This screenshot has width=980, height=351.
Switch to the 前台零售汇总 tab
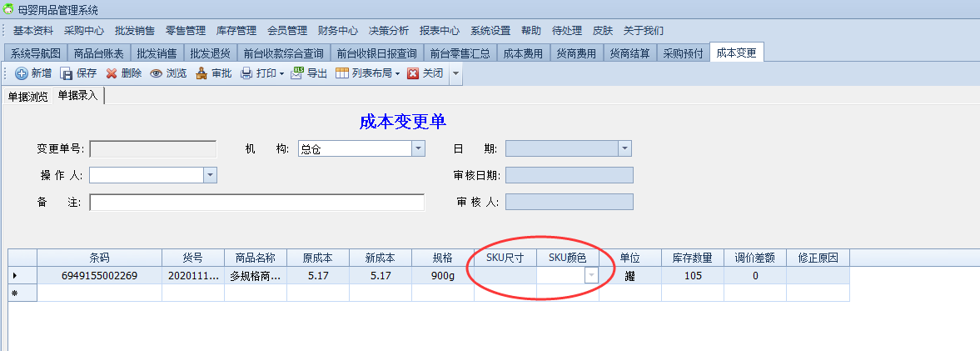point(460,53)
